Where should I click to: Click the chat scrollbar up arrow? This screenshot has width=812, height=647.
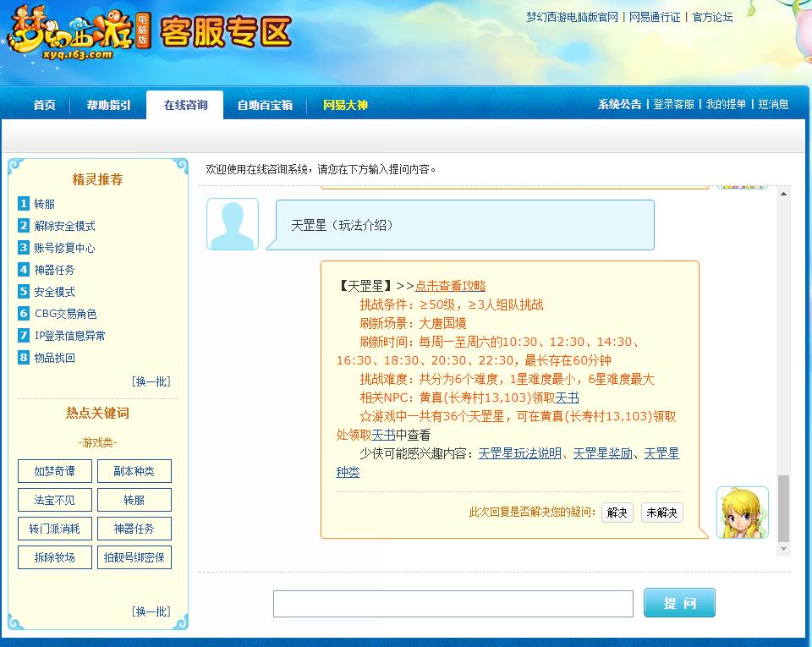pos(783,194)
